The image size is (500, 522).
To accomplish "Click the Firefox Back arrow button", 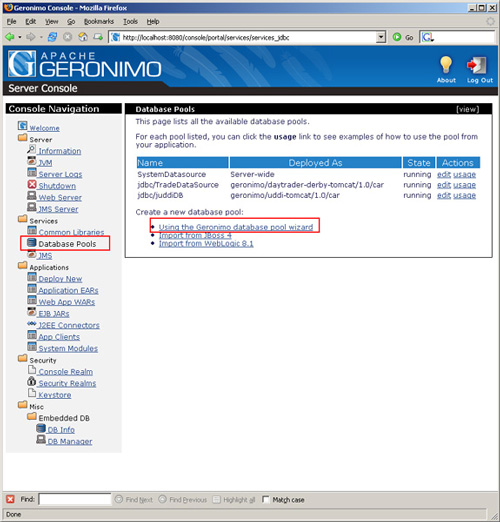I will point(10,37).
